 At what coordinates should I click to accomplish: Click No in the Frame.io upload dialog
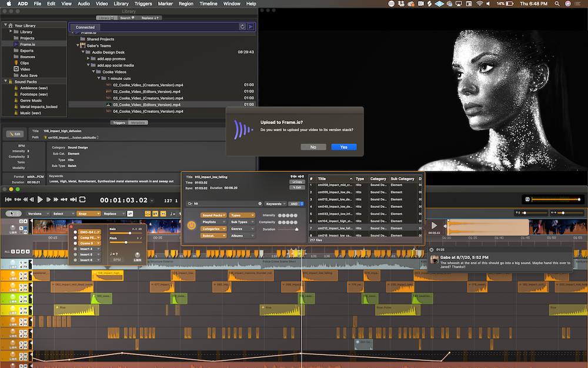313,147
